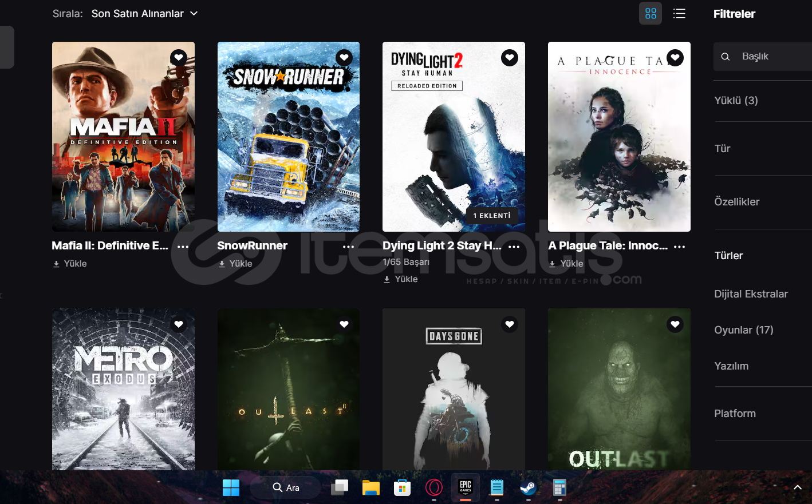This screenshot has height=504, width=812.
Task: Toggle favorite heart on Days Gone
Action: click(510, 324)
